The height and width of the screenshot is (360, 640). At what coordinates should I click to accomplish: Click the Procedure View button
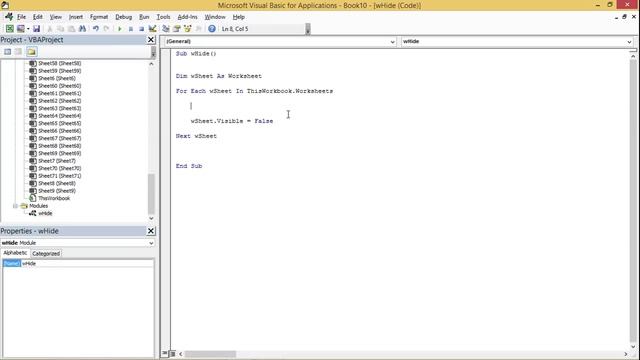(165, 353)
